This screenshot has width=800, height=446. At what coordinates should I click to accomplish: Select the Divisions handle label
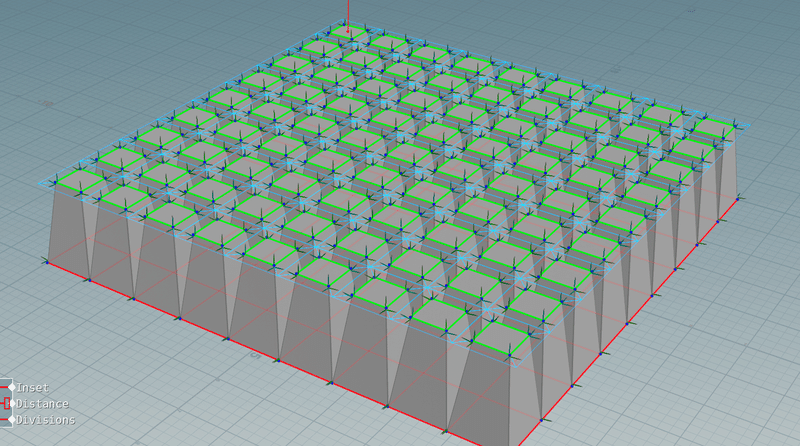(x=45, y=420)
